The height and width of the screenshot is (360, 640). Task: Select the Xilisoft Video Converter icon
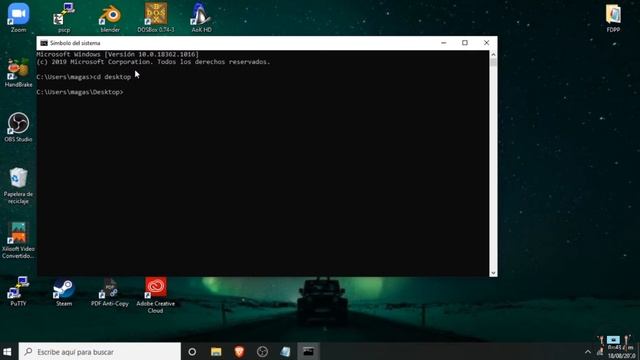click(18, 240)
